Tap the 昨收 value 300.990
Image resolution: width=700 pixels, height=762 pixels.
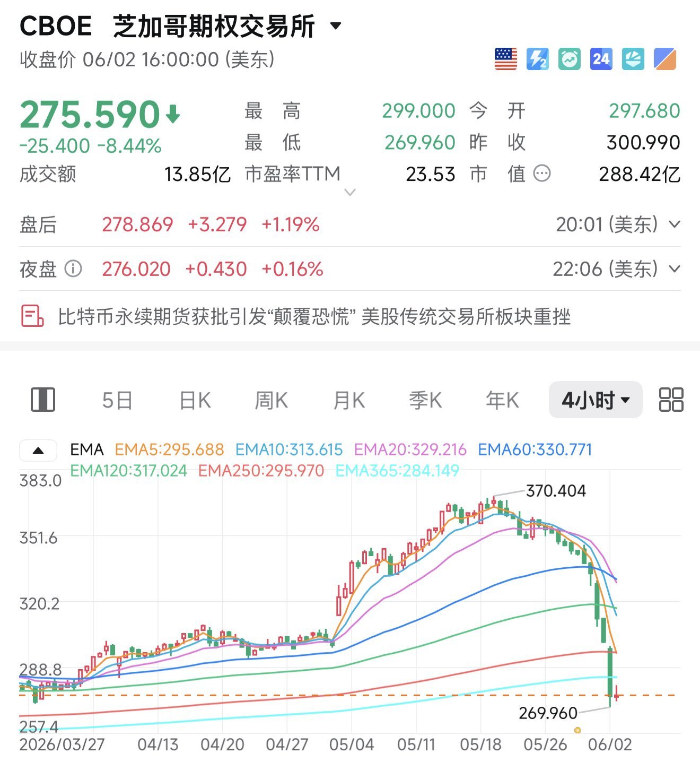pos(643,142)
